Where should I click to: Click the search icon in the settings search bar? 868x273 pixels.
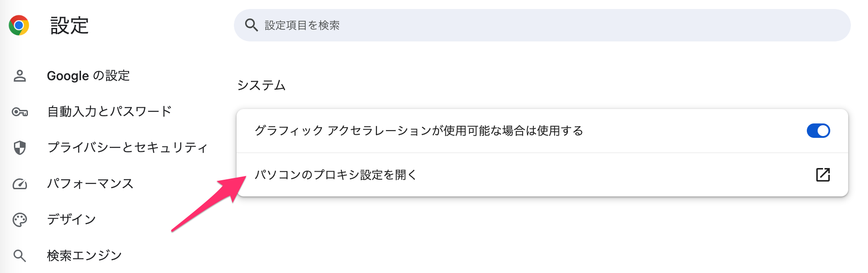click(251, 25)
